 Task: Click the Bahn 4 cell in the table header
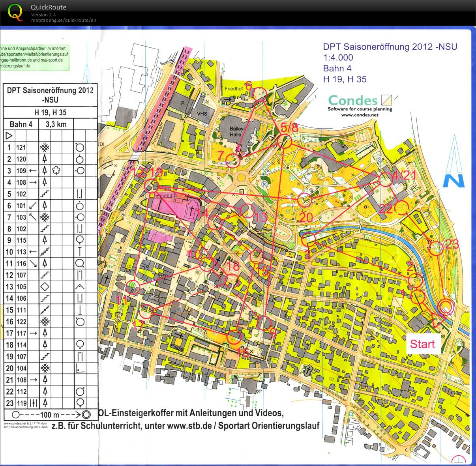click(x=21, y=124)
